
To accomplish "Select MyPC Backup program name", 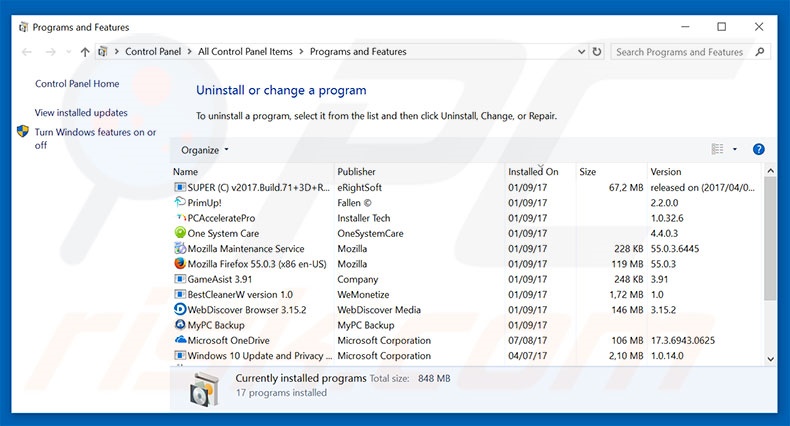I will (x=216, y=325).
